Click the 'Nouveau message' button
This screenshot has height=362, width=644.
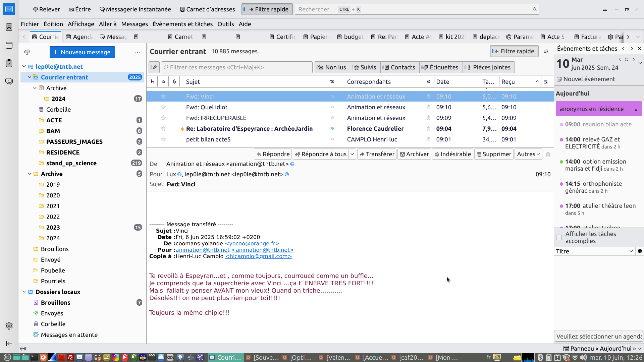[x=82, y=52]
